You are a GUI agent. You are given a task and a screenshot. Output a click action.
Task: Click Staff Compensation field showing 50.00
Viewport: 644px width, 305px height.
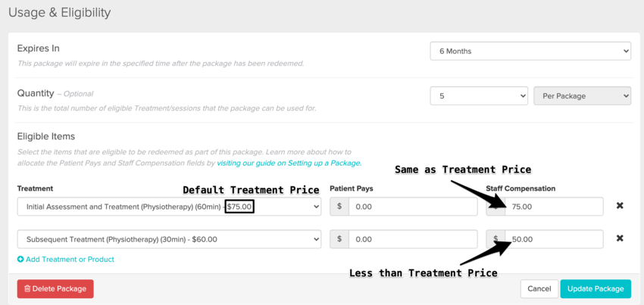(x=553, y=239)
